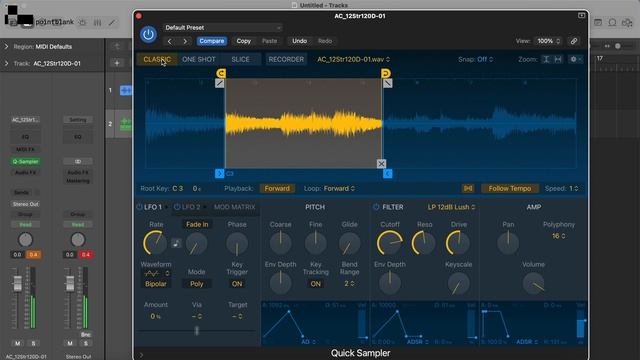This screenshot has height=360, width=640.
Task: Open the LFO Waveform selector
Action: click(x=157, y=273)
